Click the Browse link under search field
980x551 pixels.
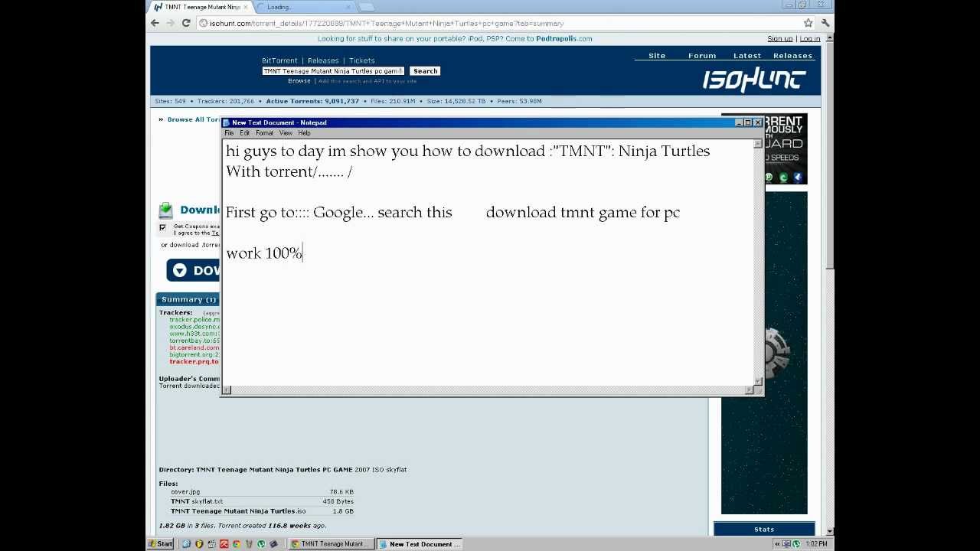(x=299, y=80)
